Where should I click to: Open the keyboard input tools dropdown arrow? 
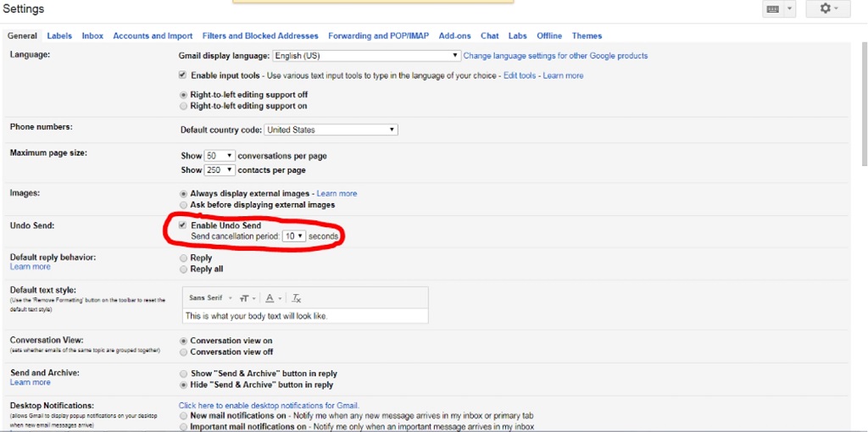click(x=789, y=8)
